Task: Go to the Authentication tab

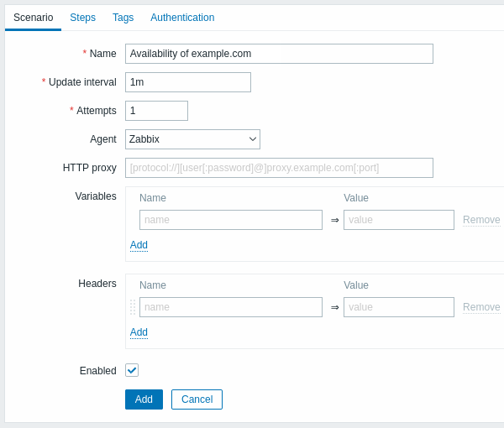Action: (x=182, y=18)
